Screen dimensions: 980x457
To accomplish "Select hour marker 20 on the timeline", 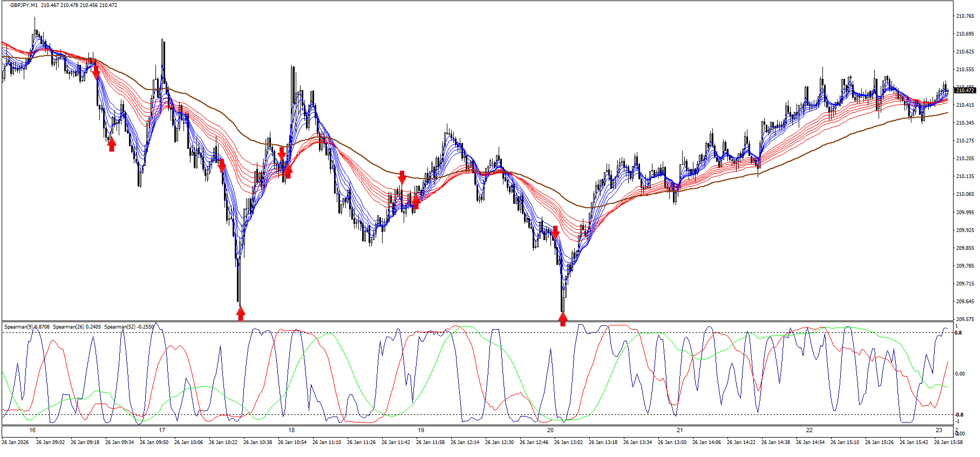I will point(550,431).
